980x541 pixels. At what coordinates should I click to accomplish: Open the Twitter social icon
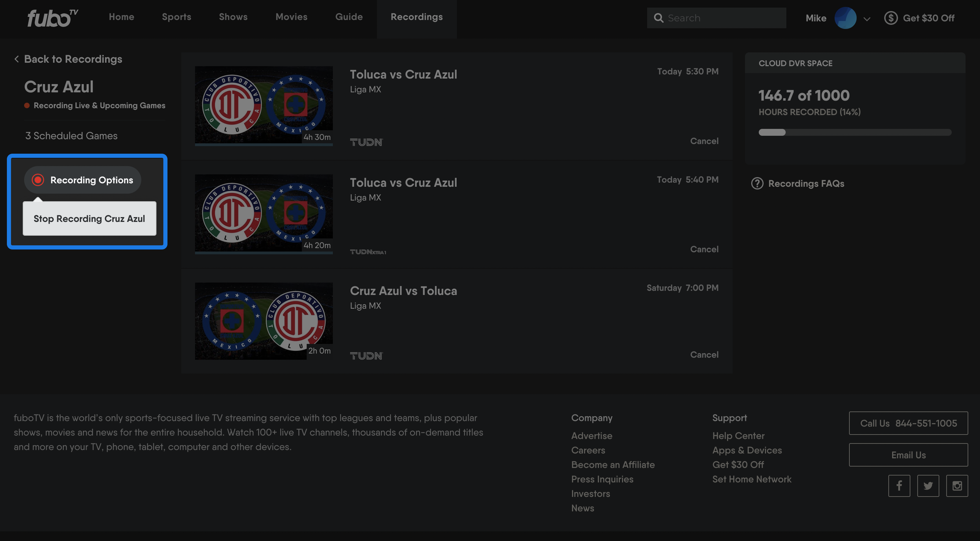(928, 486)
